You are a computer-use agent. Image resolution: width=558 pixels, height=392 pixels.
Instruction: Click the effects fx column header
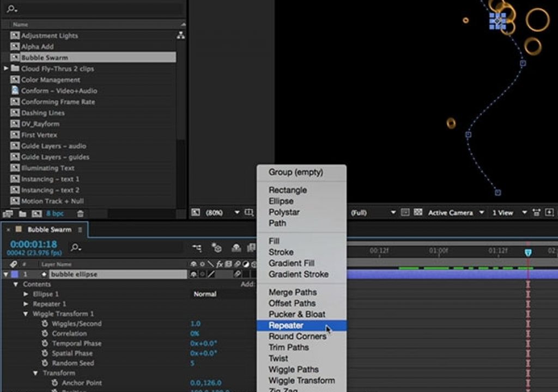[x=220, y=264]
